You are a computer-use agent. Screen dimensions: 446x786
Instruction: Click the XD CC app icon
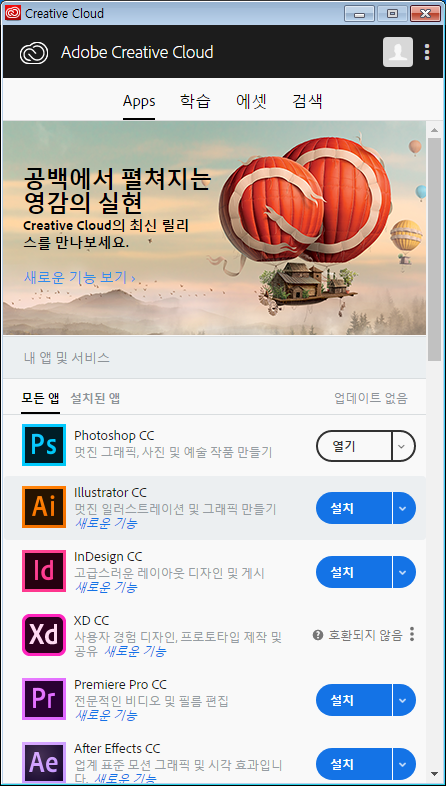click(x=44, y=635)
